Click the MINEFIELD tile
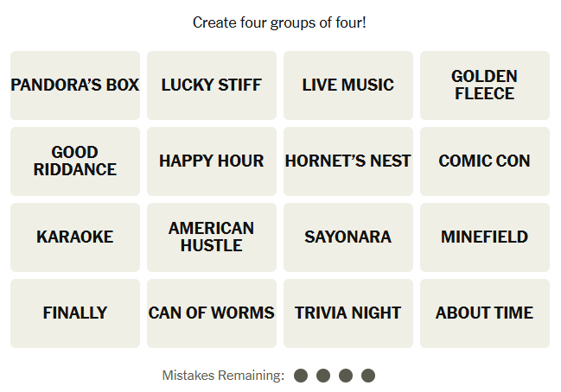The image size is (561, 392). click(x=485, y=237)
